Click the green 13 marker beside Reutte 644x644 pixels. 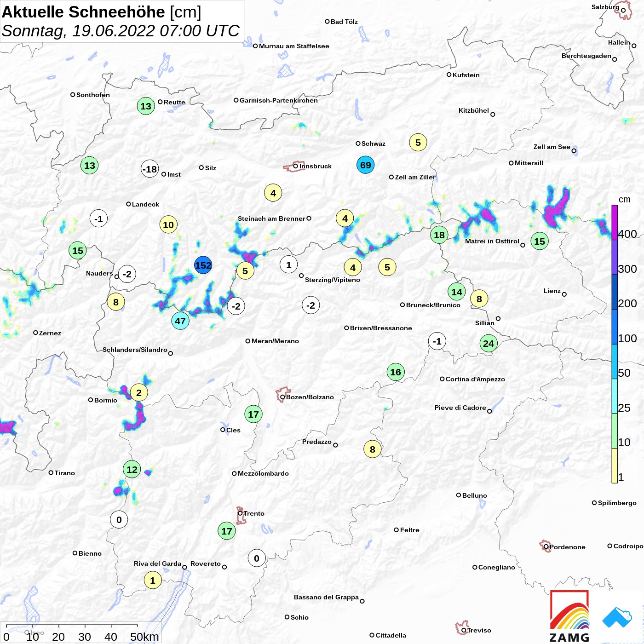[x=146, y=106]
